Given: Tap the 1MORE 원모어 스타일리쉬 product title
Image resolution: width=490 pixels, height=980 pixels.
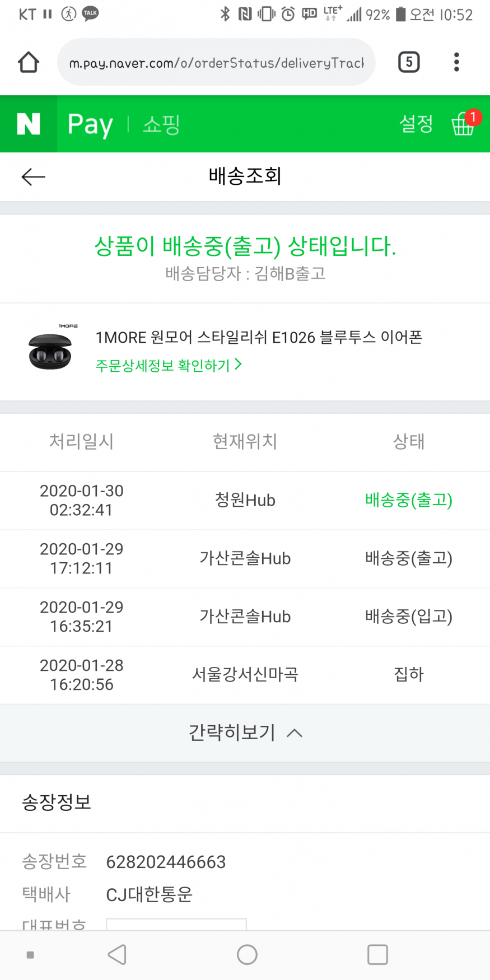Looking at the screenshot, I should tap(259, 337).
